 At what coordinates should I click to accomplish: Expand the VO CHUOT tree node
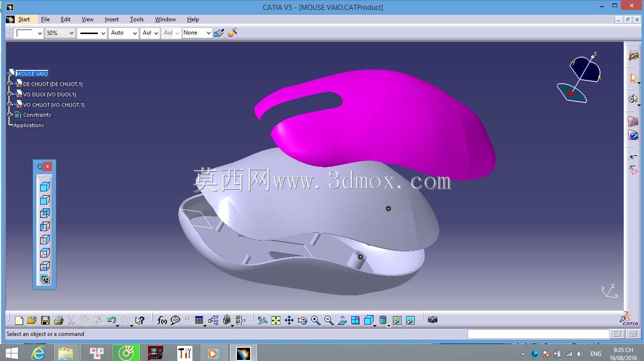[9, 104]
